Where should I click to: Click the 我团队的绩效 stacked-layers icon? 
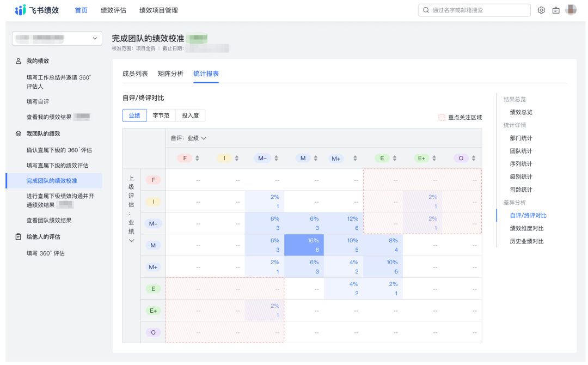(x=17, y=133)
